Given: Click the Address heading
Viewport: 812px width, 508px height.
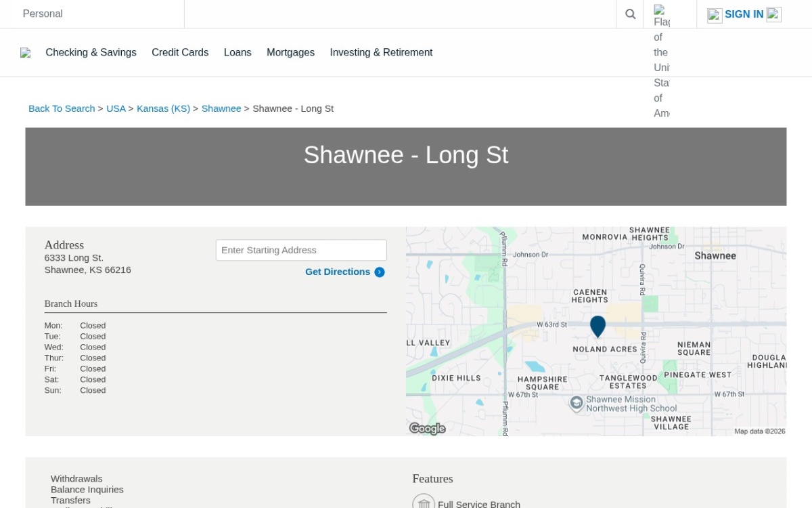Looking at the screenshot, I should (64, 245).
